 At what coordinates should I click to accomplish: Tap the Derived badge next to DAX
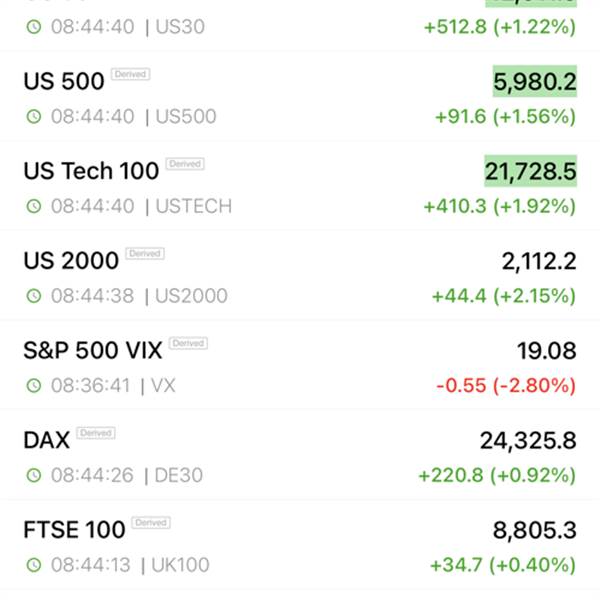(x=96, y=433)
